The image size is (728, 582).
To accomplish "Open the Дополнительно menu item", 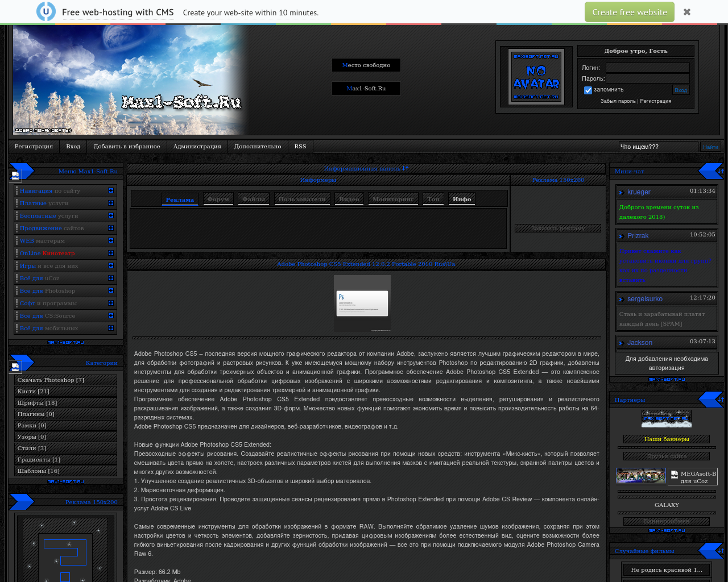I will (x=258, y=147).
